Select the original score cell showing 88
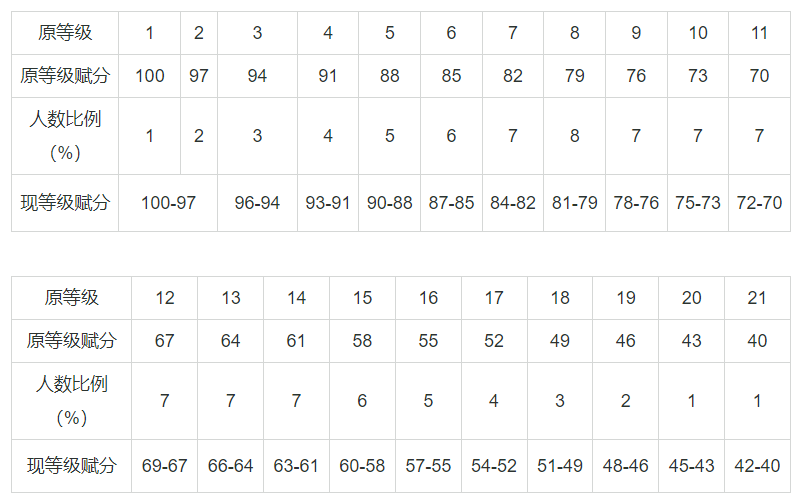The width and height of the screenshot is (792, 498). (390, 76)
